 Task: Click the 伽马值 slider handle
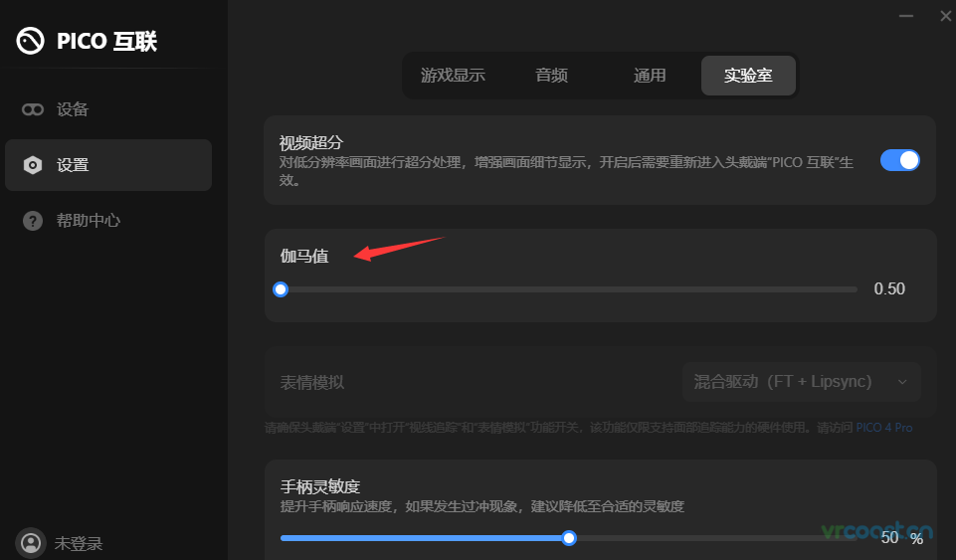point(281,289)
